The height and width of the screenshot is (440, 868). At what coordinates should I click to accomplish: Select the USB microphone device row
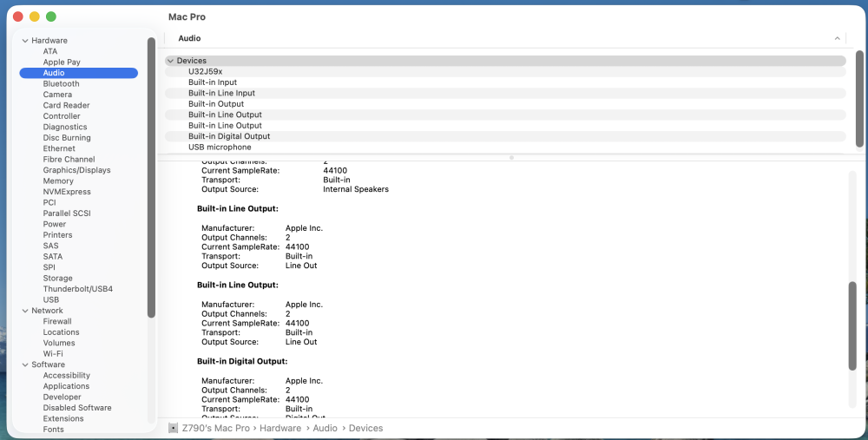pyautogui.click(x=505, y=148)
